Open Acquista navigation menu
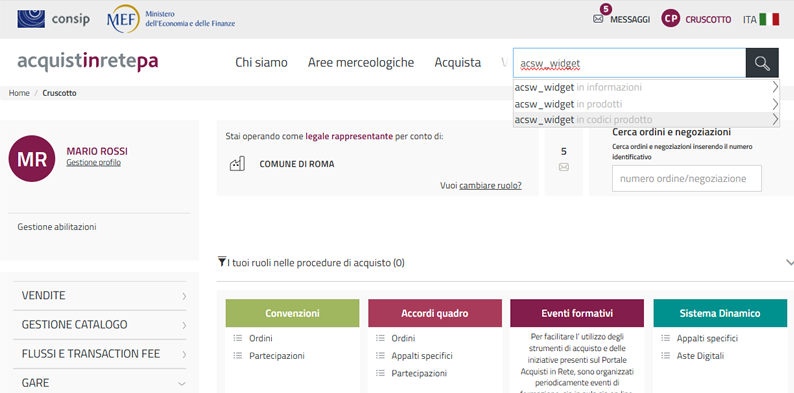 458,62
